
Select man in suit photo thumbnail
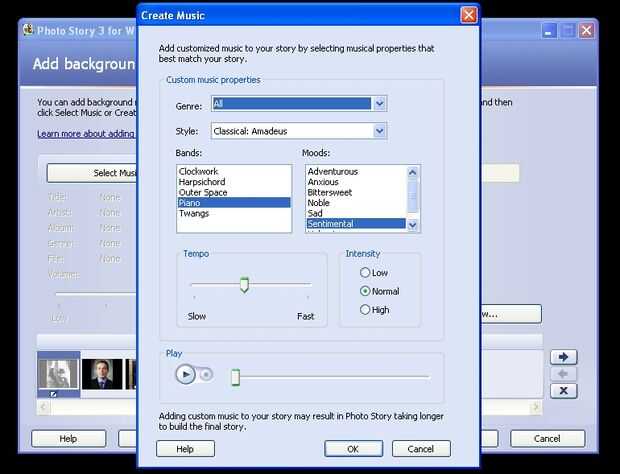click(102, 374)
